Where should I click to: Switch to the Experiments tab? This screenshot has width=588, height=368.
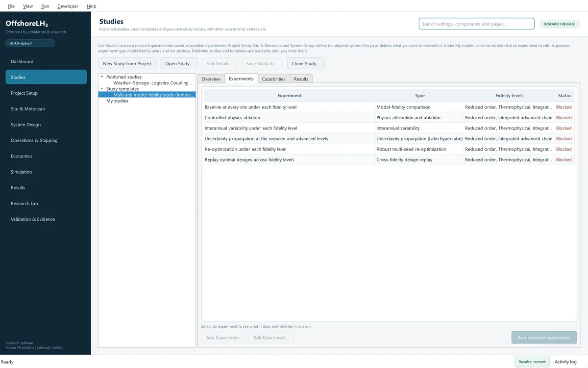point(241,79)
